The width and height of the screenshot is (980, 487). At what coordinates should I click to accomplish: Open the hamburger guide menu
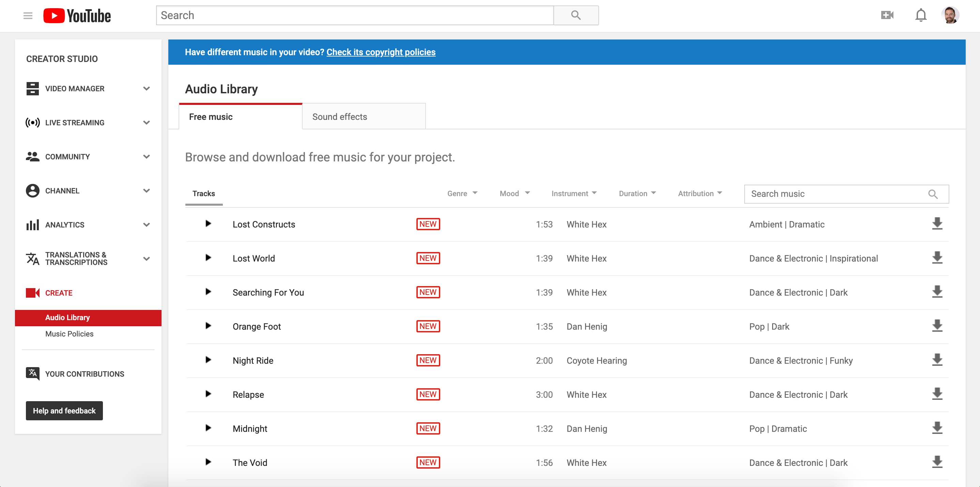click(x=28, y=16)
